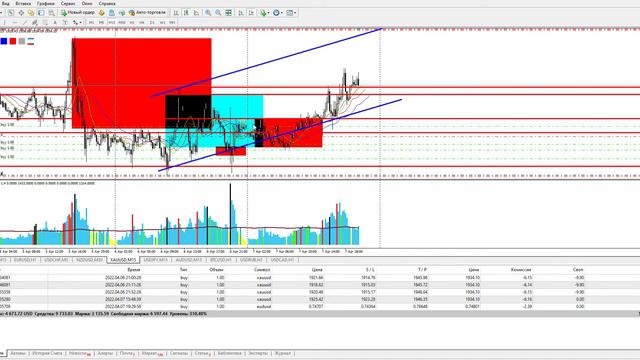Click the Новый ордер button
This screenshot has width=640, height=360.
pos(78,13)
